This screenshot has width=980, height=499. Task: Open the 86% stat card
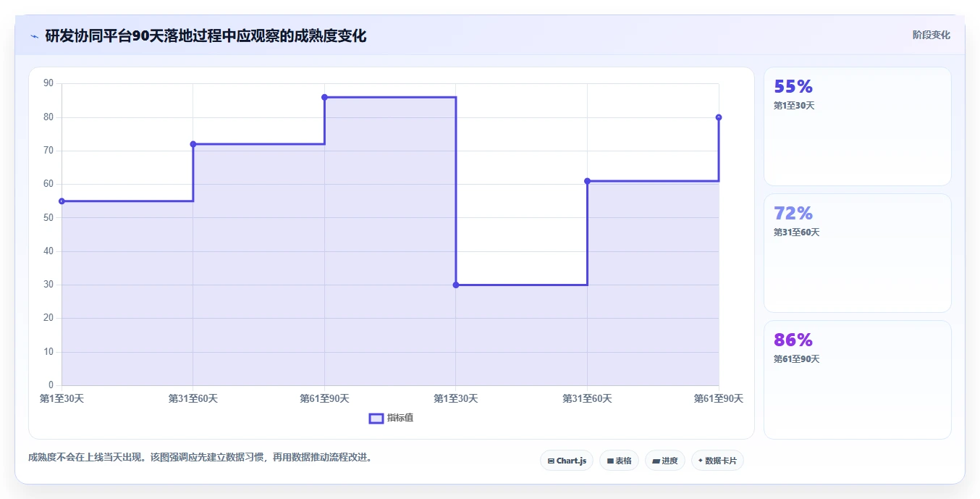858,380
